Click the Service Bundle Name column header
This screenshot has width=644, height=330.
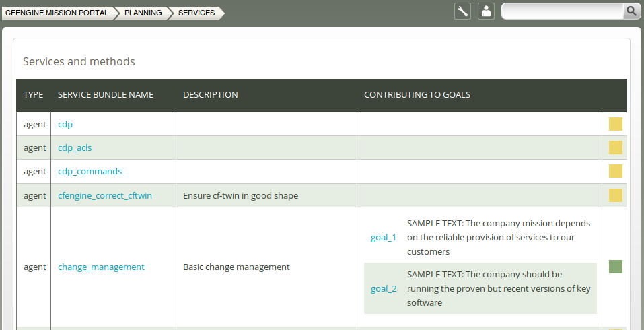[106, 95]
